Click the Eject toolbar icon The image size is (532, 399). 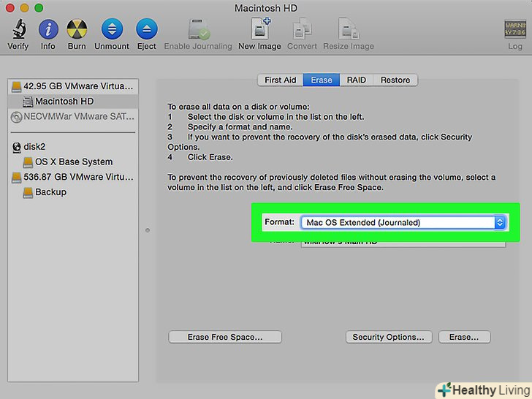(x=147, y=29)
